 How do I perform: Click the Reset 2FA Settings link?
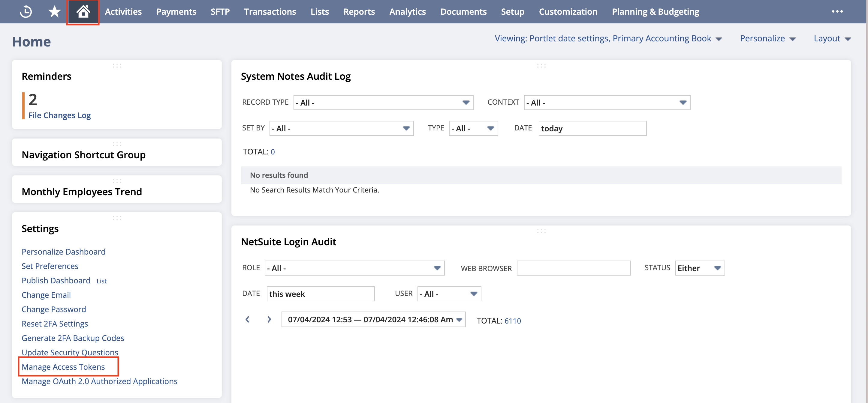pyautogui.click(x=55, y=324)
